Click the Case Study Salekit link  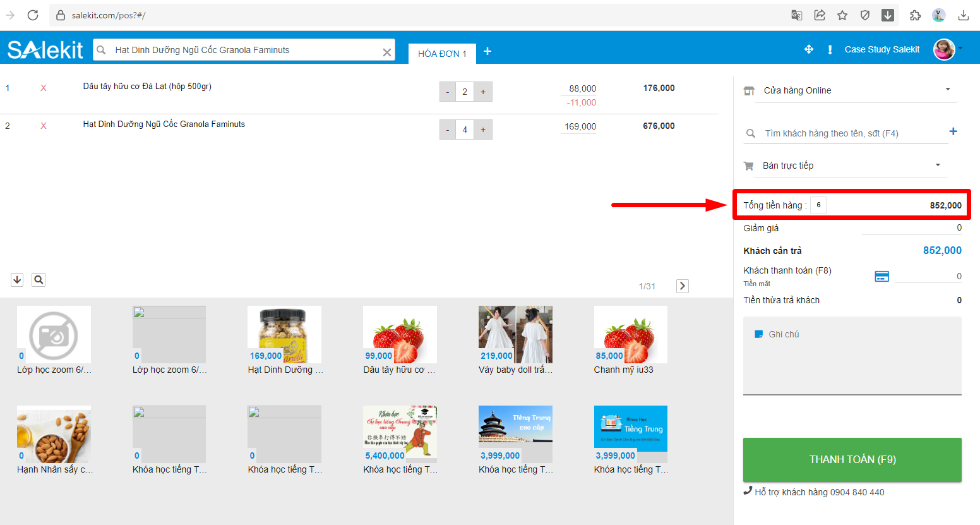point(881,49)
